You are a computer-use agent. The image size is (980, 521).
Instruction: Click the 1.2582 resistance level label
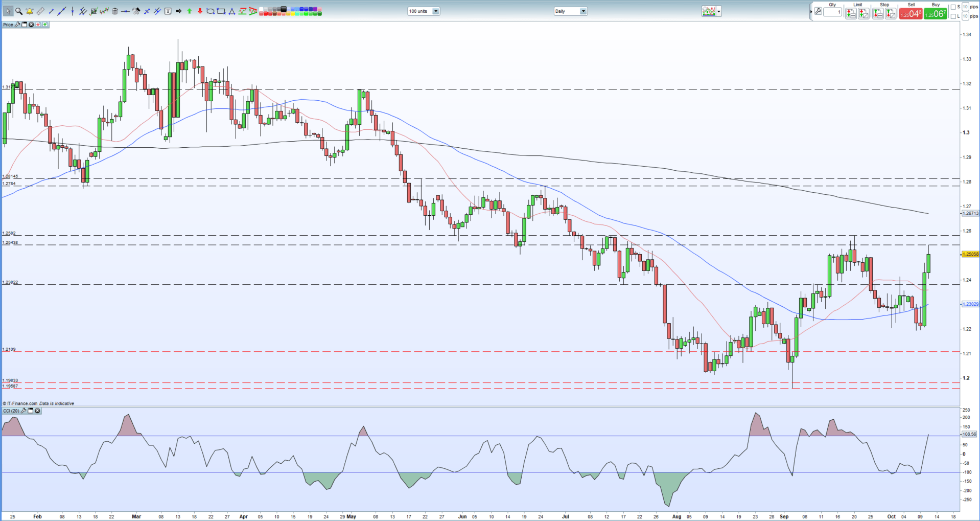coord(9,233)
